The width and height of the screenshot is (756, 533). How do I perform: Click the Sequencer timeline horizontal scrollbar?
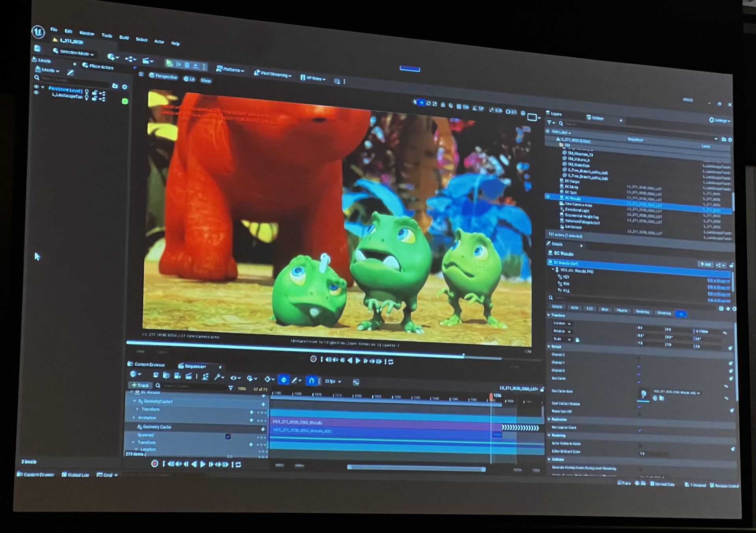416,468
